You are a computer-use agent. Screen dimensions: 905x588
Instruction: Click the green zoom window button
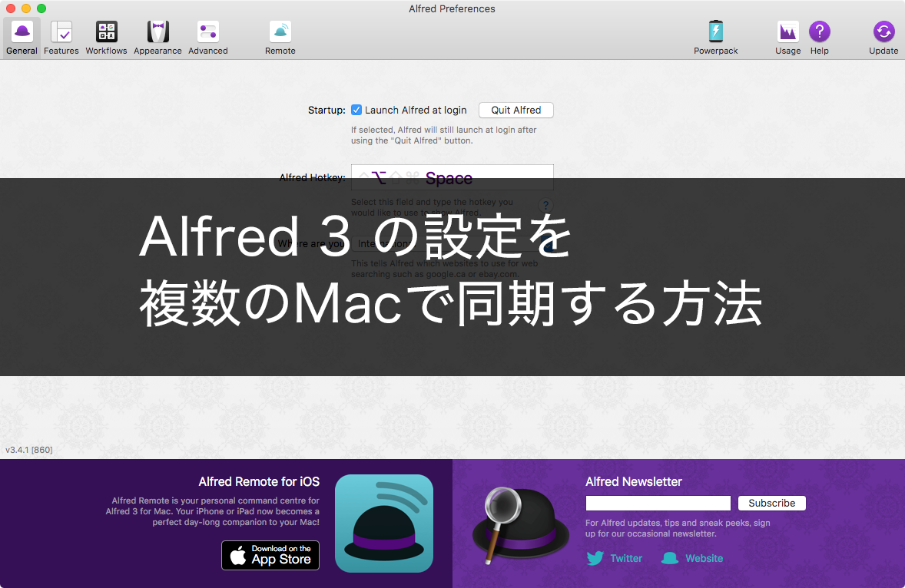click(41, 8)
